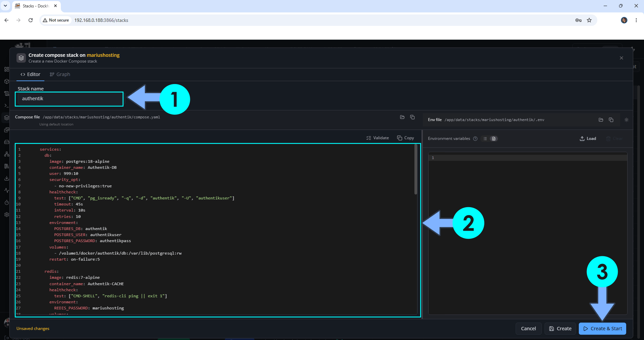Image resolution: width=644 pixels, height=340 pixels.
Task: Click the 'Using default location' note
Action: coord(56,124)
